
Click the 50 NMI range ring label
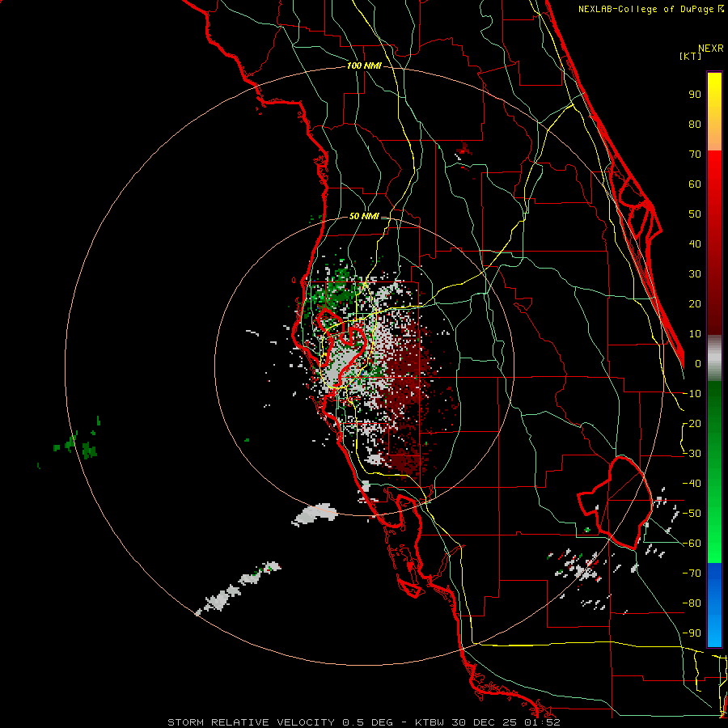tap(364, 216)
